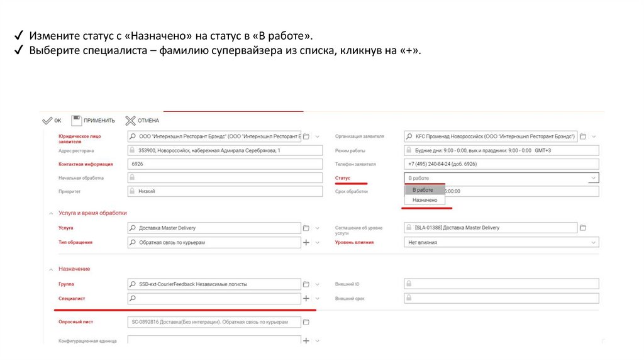Image resolution: width=644 pixels, height=361 pixels.
Task: Click search icon in Группа field
Action: point(132,284)
